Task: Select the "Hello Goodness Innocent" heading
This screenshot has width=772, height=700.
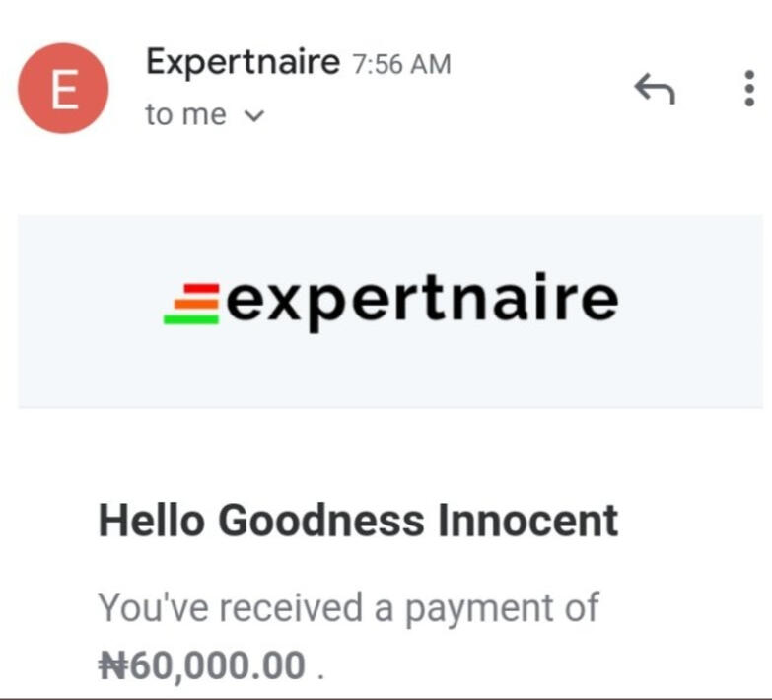Action: (358, 520)
